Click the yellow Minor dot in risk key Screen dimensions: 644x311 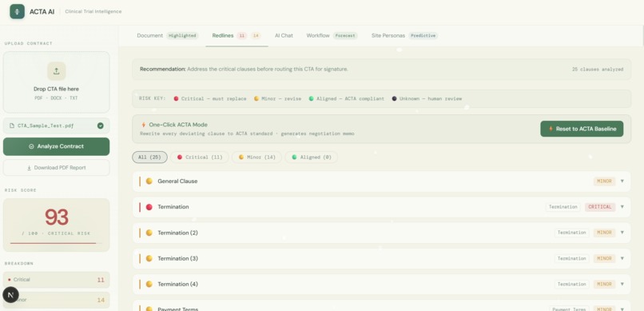click(x=256, y=98)
